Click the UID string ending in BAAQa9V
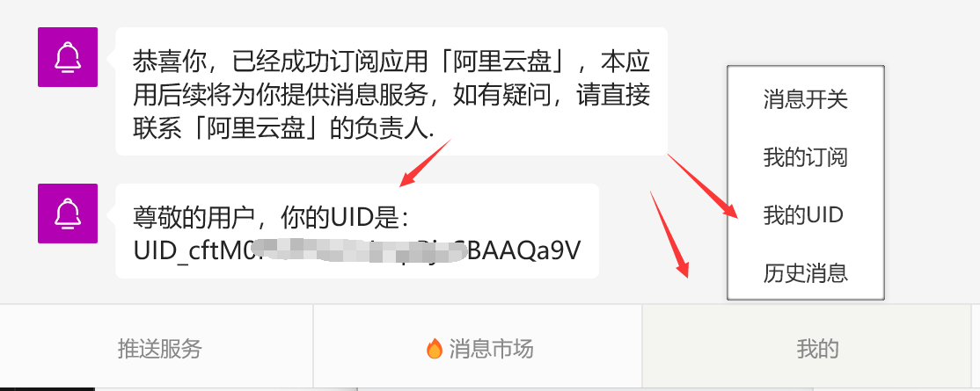Image resolution: width=980 pixels, height=391 pixels. pos(357,250)
